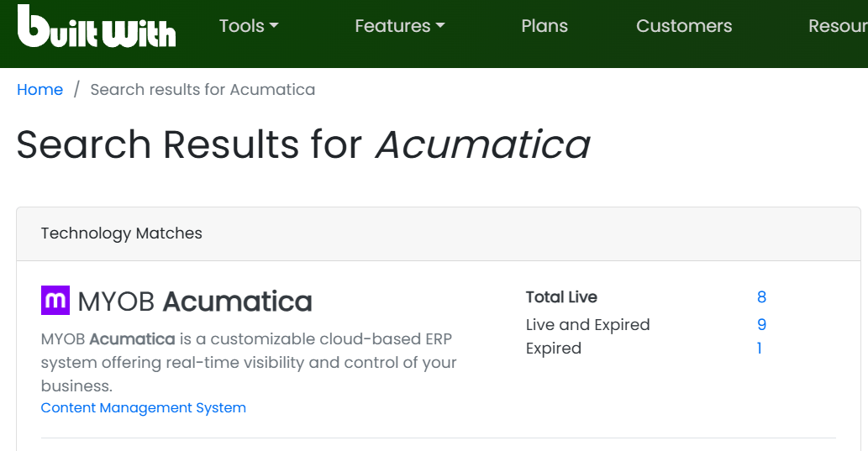Click the Live and Expired label

pyautogui.click(x=587, y=325)
